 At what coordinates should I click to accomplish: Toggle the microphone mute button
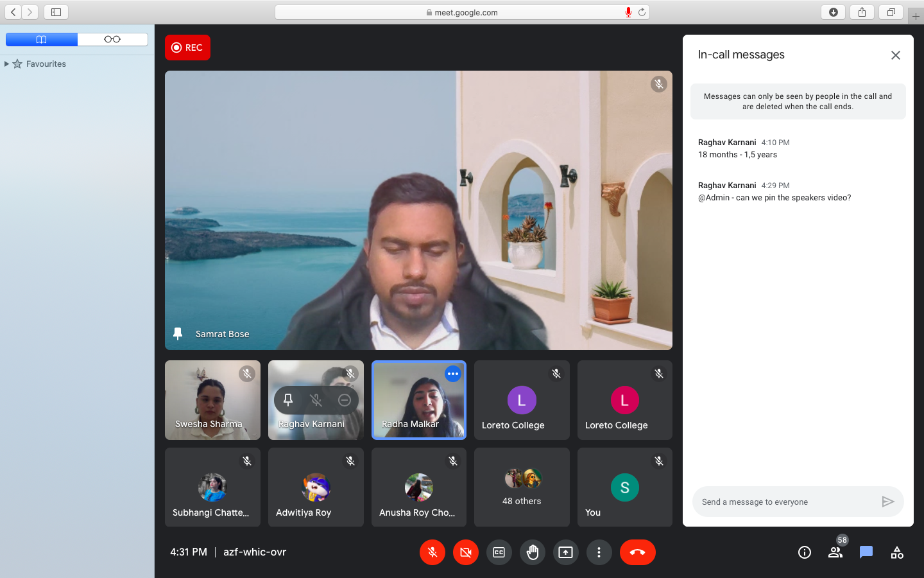point(432,552)
